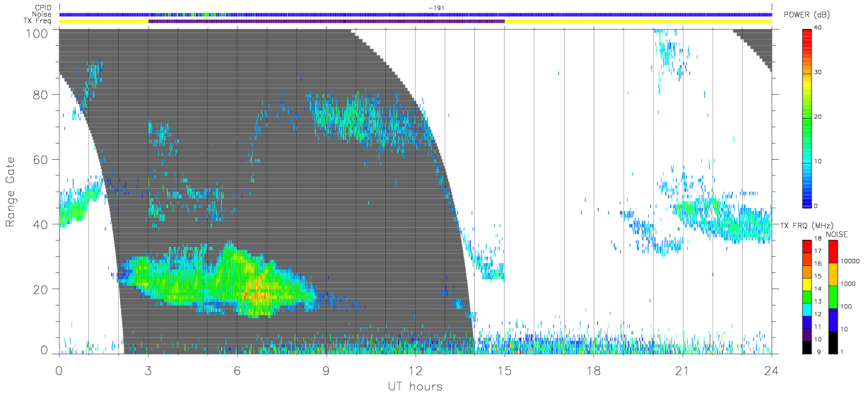Click the orange segment of the NOISE colorbar
Screen dimensions: 868x401
(x=833, y=273)
